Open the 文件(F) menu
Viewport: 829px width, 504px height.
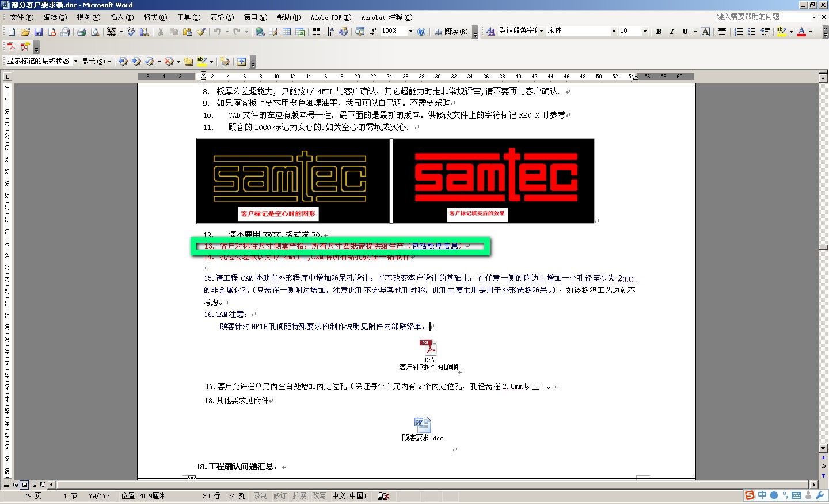click(22, 17)
